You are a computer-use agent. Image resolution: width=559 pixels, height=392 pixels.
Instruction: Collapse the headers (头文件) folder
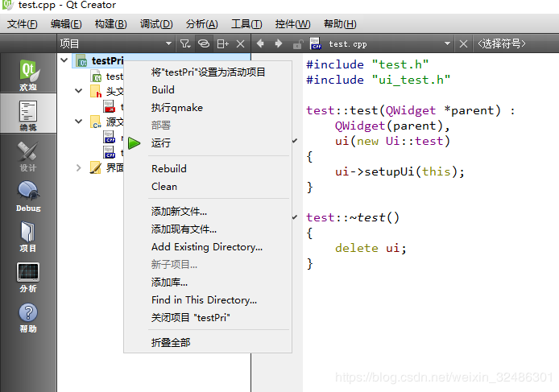click(x=78, y=91)
